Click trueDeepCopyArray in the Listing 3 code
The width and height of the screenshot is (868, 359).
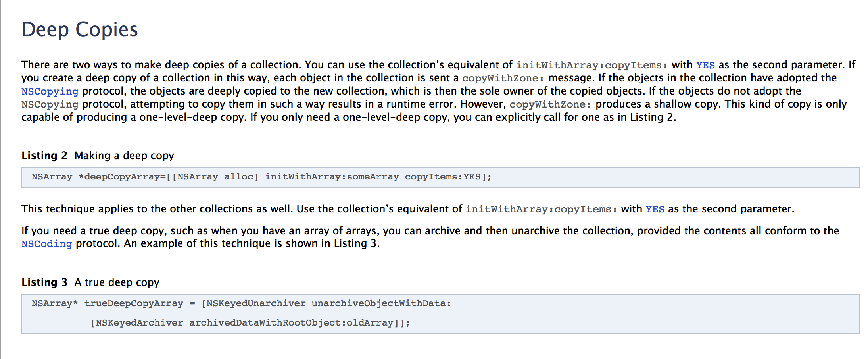(134, 303)
